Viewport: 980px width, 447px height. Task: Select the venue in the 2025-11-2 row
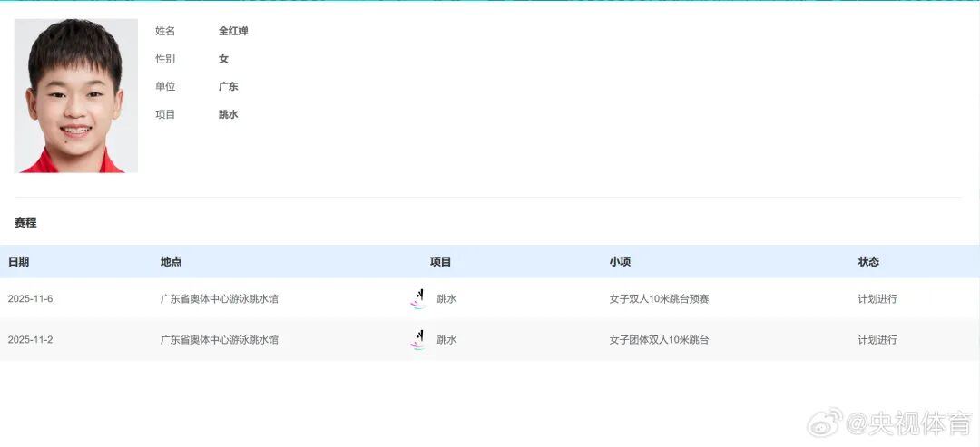point(220,340)
